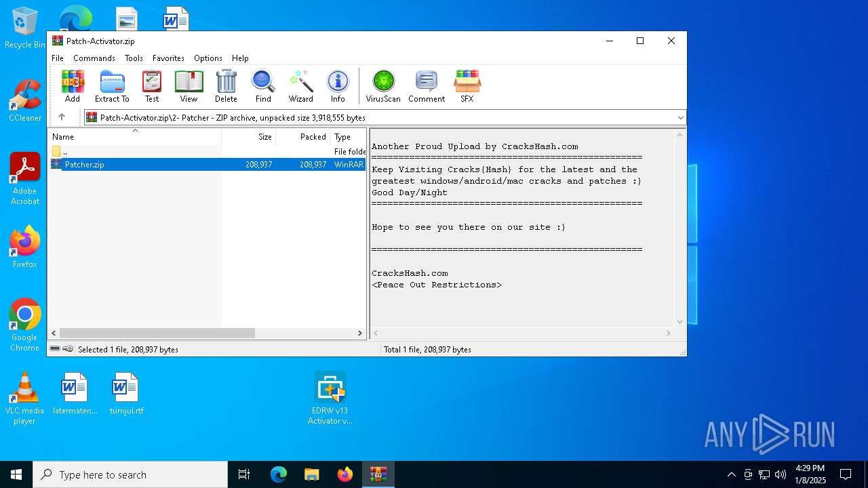868x488 pixels.
Task: Open the notification center
Action: point(846,474)
